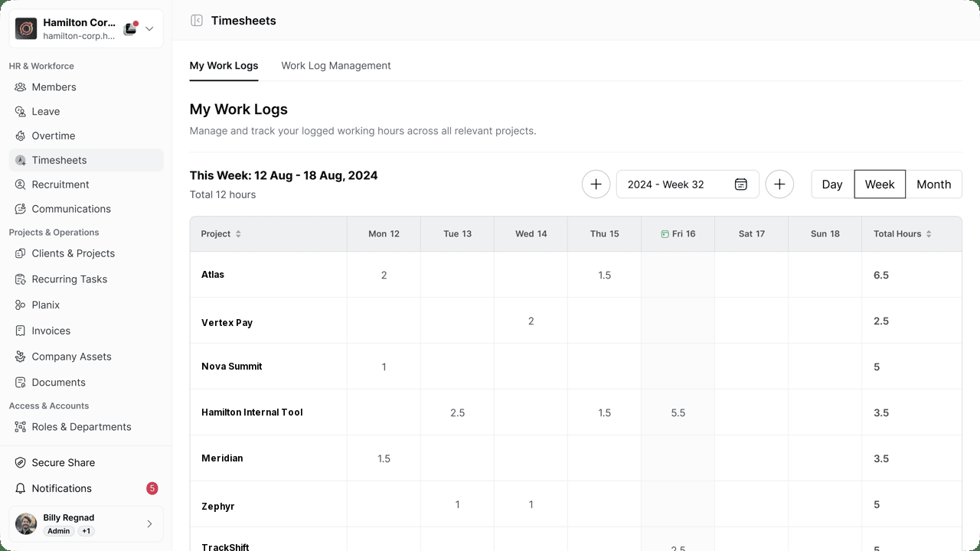Image resolution: width=980 pixels, height=551 pixels.
Task: Click the Communications sidebar icon
Action: [21, 209]
